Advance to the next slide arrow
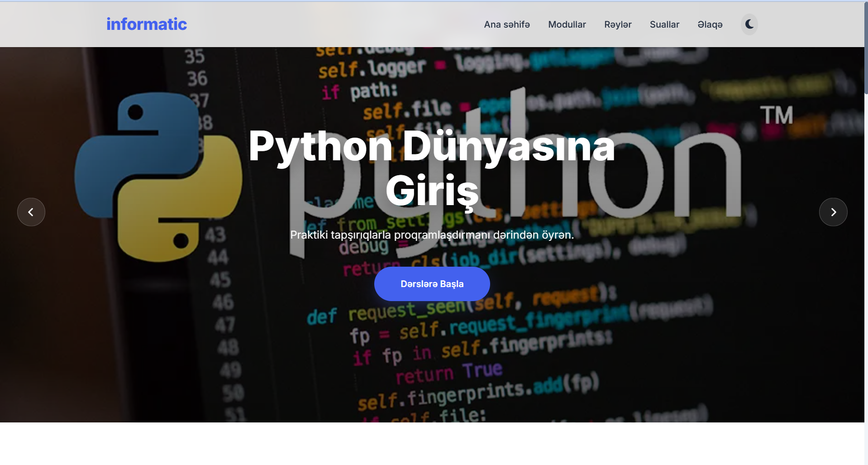This screenshot has height=465, width=868. click(x=833, y=212)
